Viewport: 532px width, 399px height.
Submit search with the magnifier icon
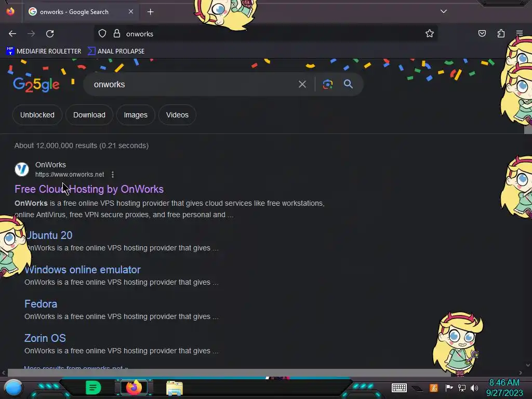click(348, 84)
